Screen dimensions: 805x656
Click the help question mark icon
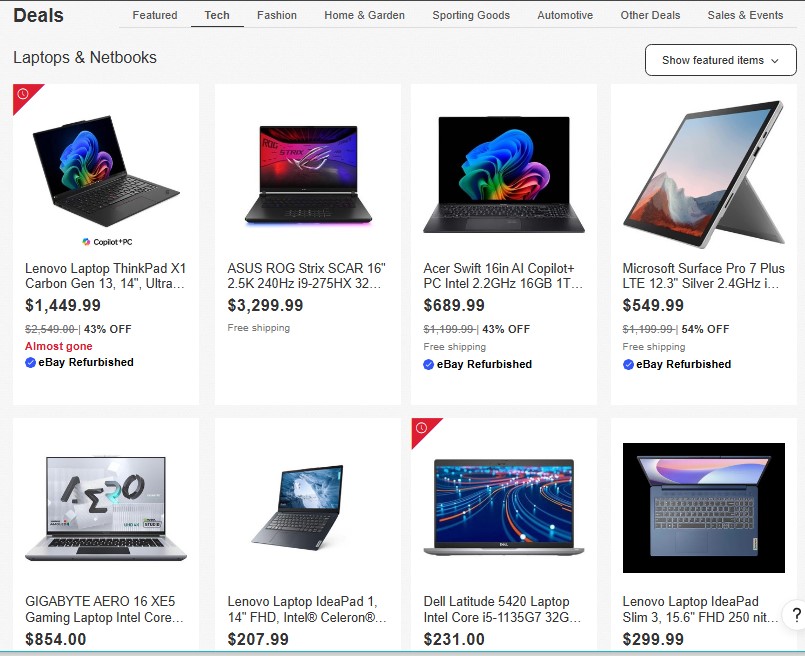pos(796,614)
